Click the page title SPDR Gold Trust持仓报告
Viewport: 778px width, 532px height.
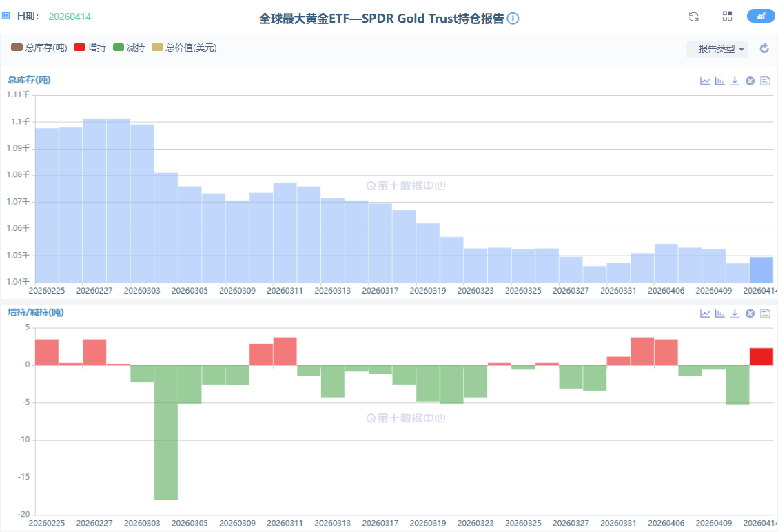click(382, 19)
